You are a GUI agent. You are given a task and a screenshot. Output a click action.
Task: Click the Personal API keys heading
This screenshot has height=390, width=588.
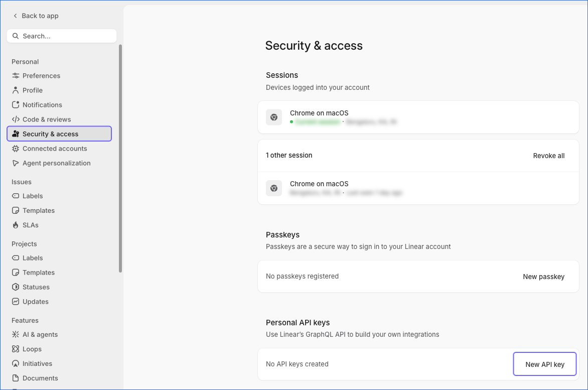coord(298,323)
